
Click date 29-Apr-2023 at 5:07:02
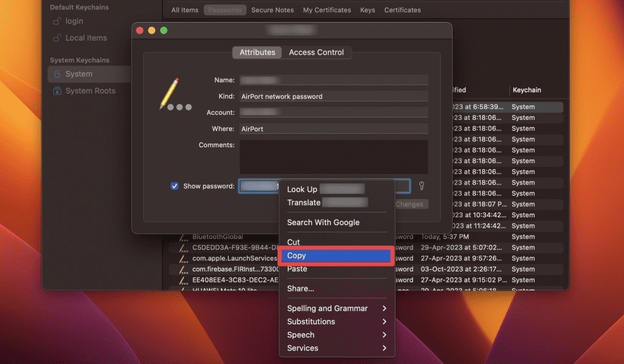tap(461, 248)
